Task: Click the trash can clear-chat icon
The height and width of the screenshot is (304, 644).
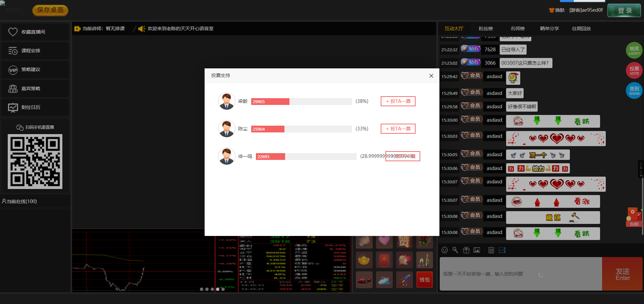Action: coord(491,250)
